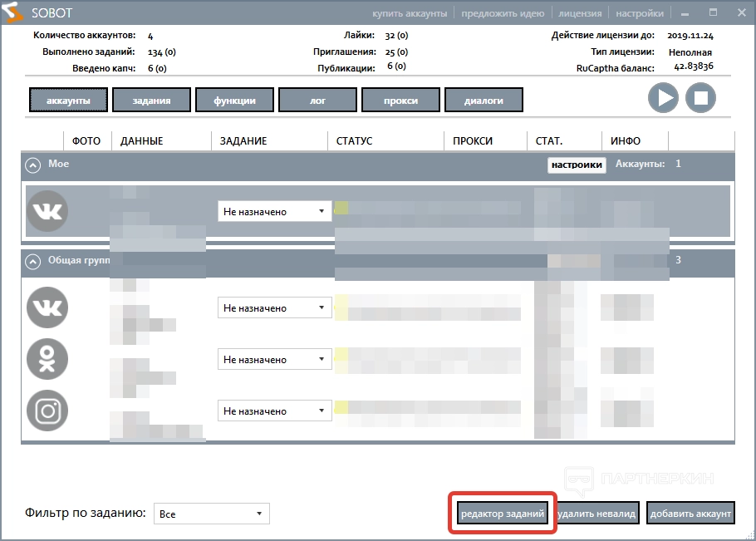Viewport: 756px width, 541px height.
Task: Open настройки for the Мое group
Action: pyautogui.click(x=576, y=165)
